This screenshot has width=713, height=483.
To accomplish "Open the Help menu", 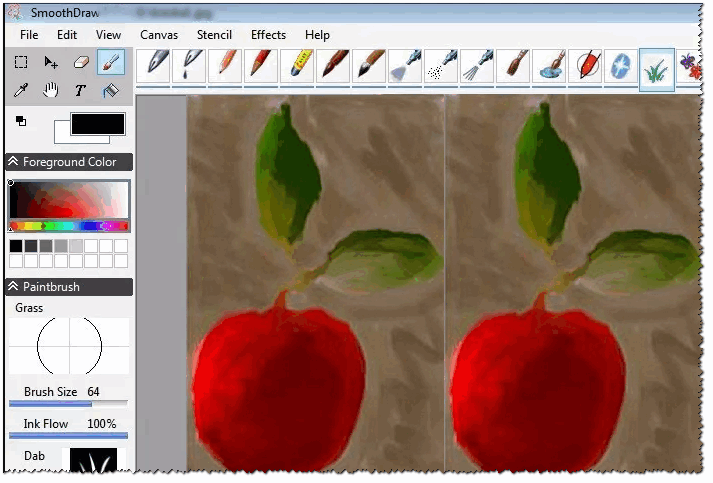I will pyautogui.click(x=317, y=35).
